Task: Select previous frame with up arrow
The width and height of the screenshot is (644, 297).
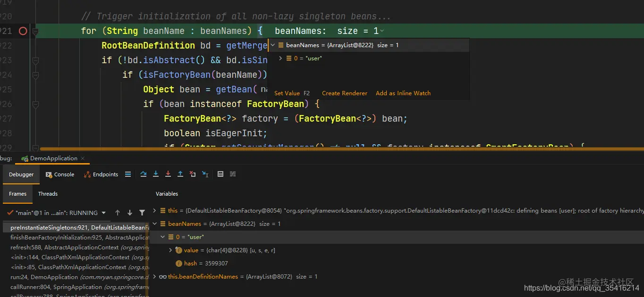Action: click(x=118, y=213)
